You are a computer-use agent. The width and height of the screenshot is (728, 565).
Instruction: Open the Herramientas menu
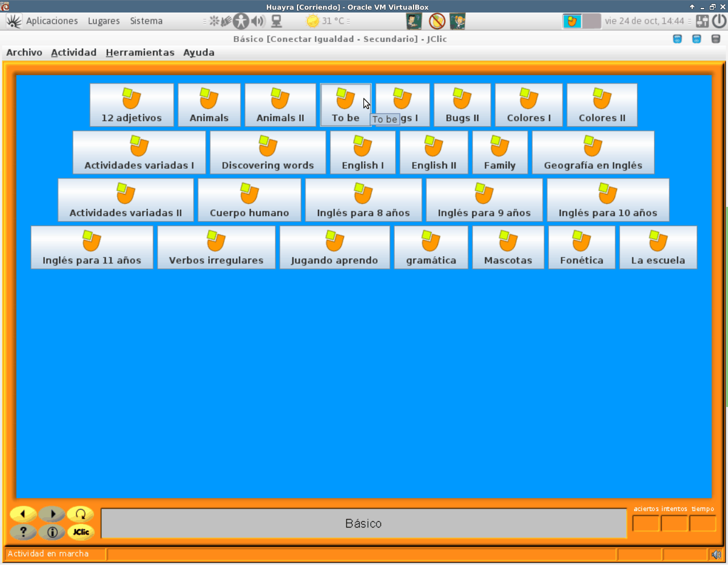point(140,52)
